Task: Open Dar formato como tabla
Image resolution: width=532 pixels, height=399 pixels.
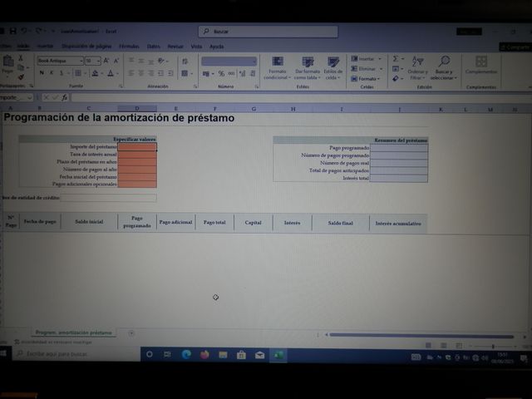Action: coord(308,62)
